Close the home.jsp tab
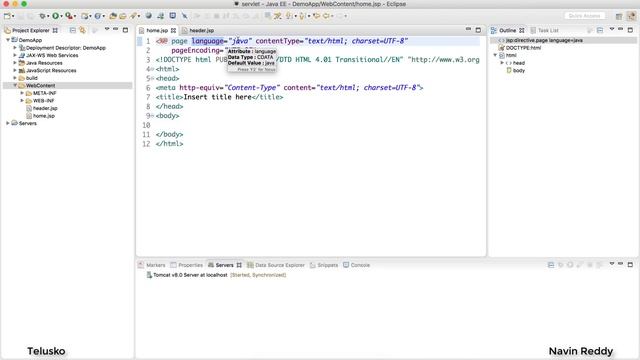This screenshot has width=640, height=360. 173,31
